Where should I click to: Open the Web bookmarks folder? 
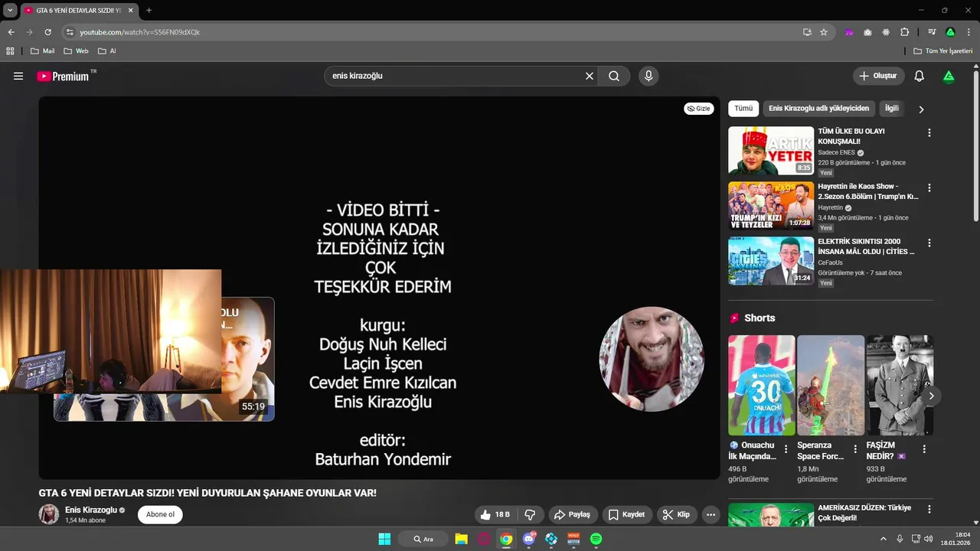pyautogui.click(x=76, y=51)
